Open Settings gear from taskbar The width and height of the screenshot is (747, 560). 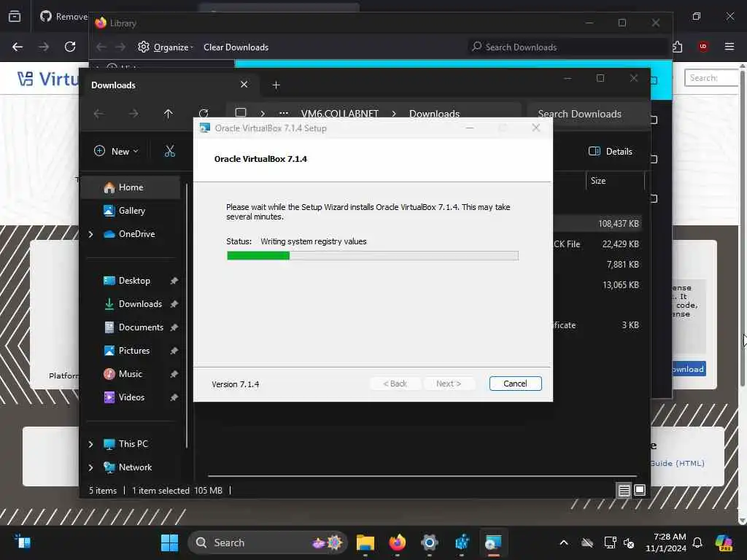tap(429, 542)
